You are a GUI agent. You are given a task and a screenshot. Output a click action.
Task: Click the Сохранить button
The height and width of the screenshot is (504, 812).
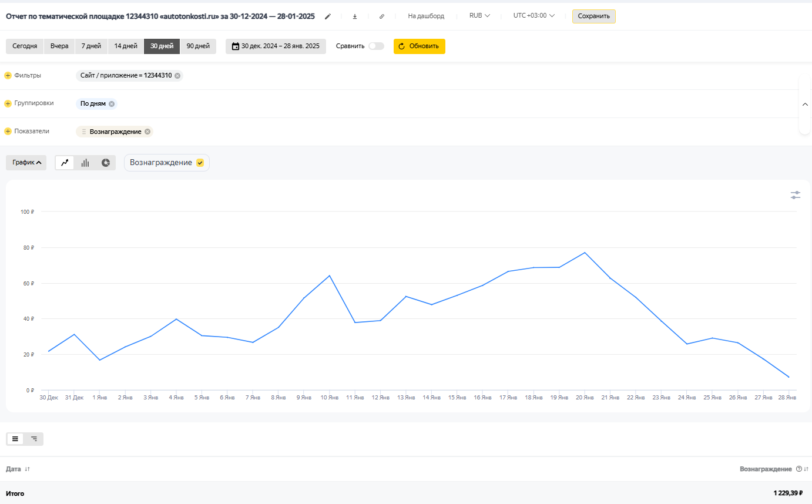coord(594,16)
